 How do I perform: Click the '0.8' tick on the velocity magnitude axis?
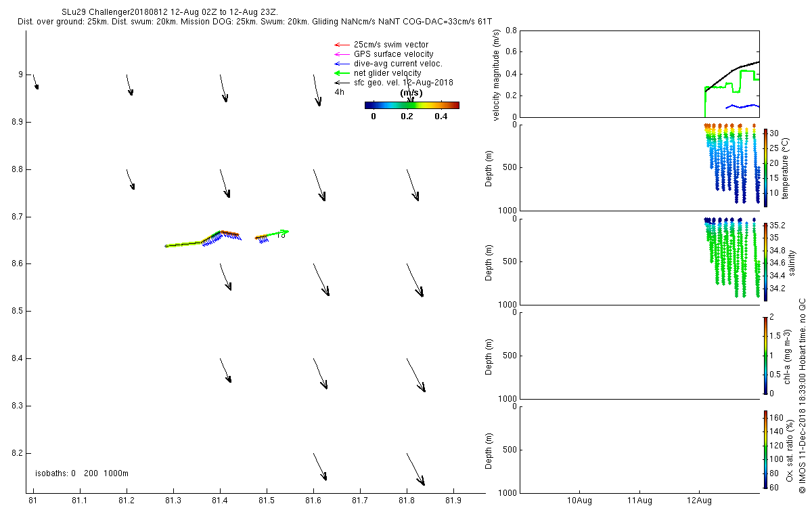[512, 30]
